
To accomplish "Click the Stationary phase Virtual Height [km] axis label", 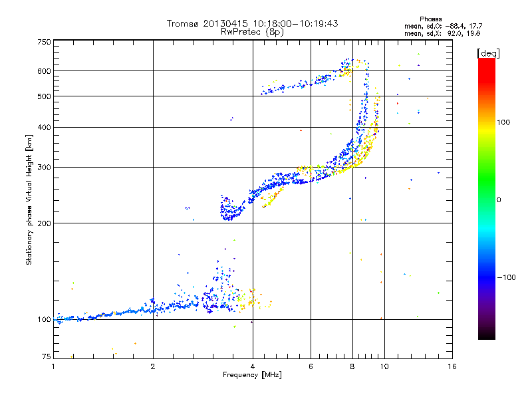I will pos(29,199).
